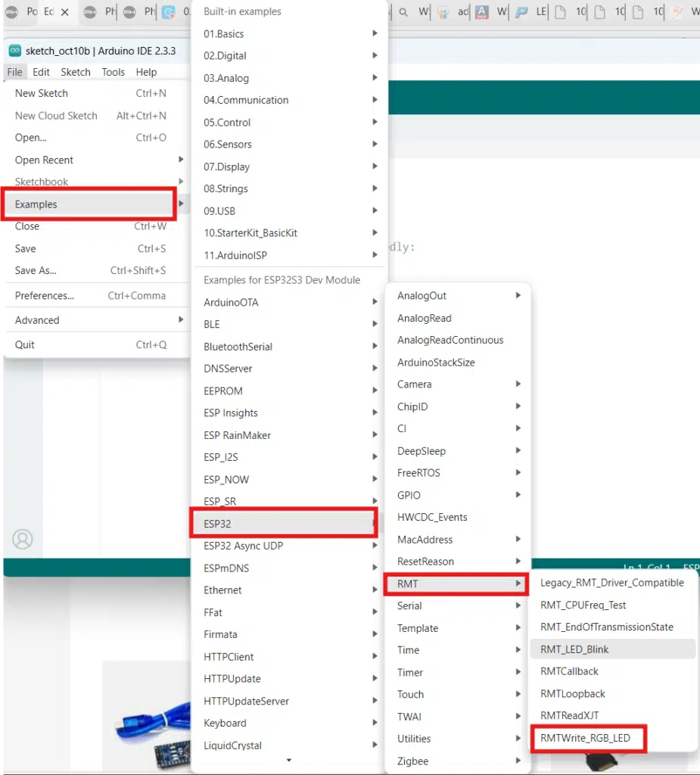The width and height of the screenshot is (700, 775).
Task: Open the RMT_CPUFreq_Test example
Action: [612, 605]
